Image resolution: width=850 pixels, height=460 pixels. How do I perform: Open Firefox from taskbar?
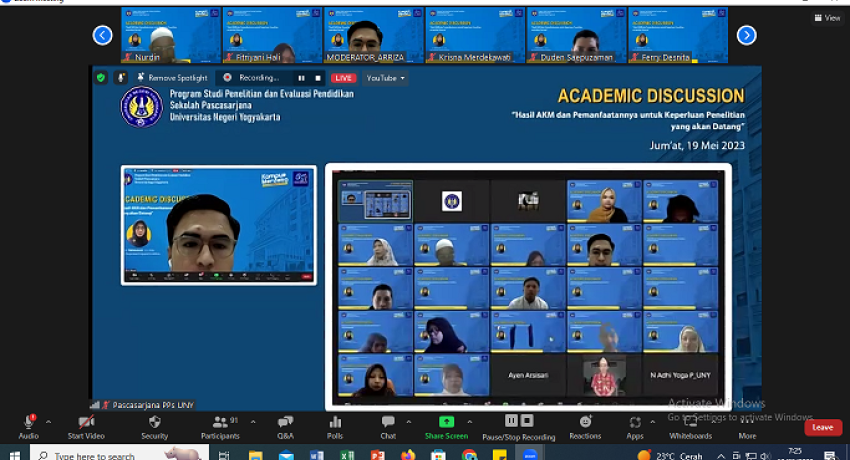click(x=408, y=454)
